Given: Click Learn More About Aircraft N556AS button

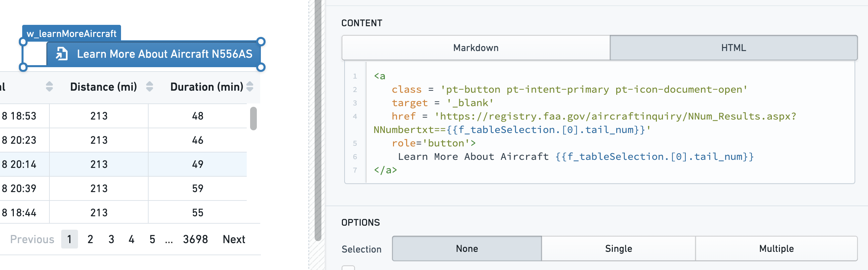Looking at the screenshot, I should [x=154, y=54].
